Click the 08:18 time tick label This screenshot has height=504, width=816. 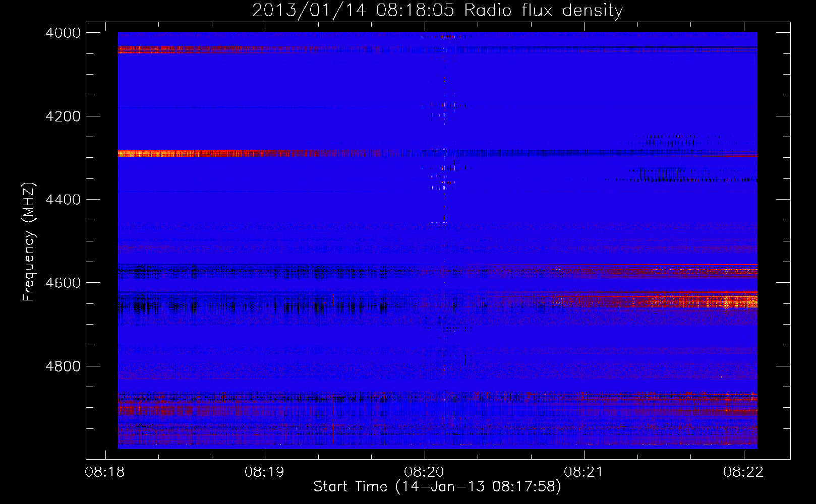[x=105, y=472]
